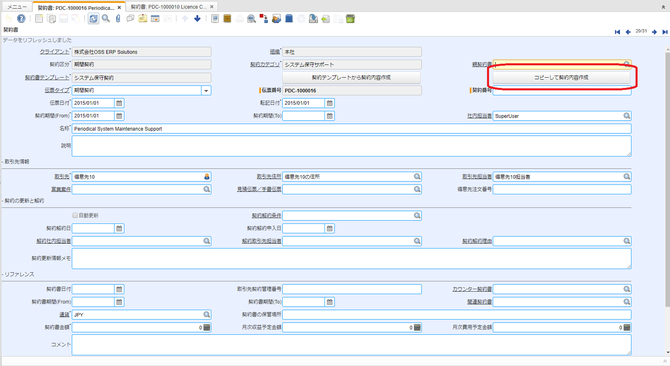The width and height of the screenshot is (670, 366).
Task: Expand the 伝票タイプ dropdown arrow
Action: click(206, 91)
